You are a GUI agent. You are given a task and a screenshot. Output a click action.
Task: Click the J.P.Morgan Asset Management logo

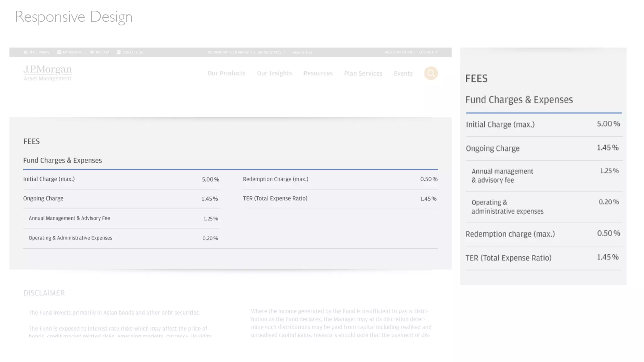47,73
